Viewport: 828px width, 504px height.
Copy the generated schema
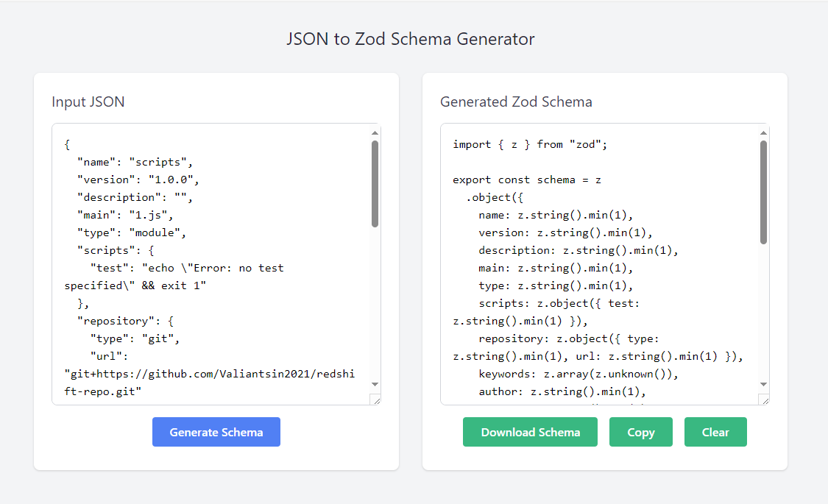click(x=640, y=432)
